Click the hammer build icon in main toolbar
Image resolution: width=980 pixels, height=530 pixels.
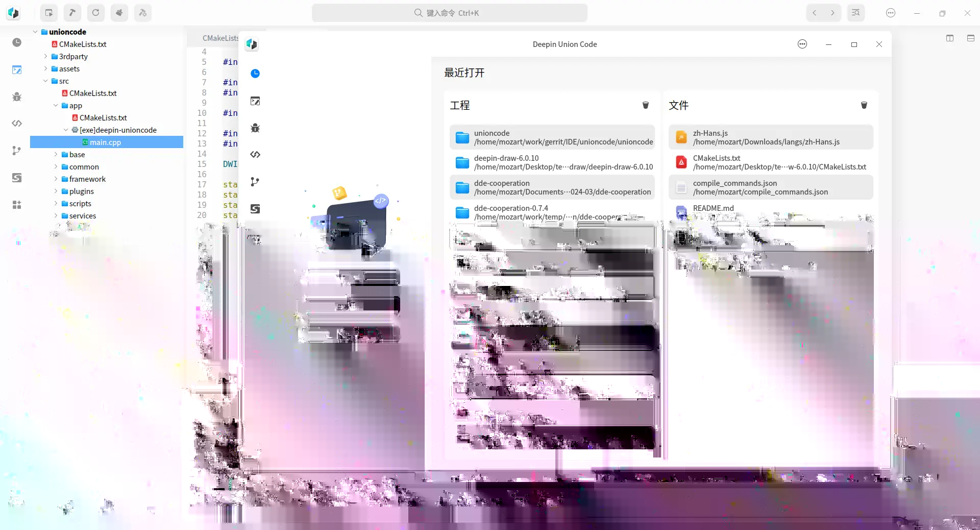tap(72, 13)
